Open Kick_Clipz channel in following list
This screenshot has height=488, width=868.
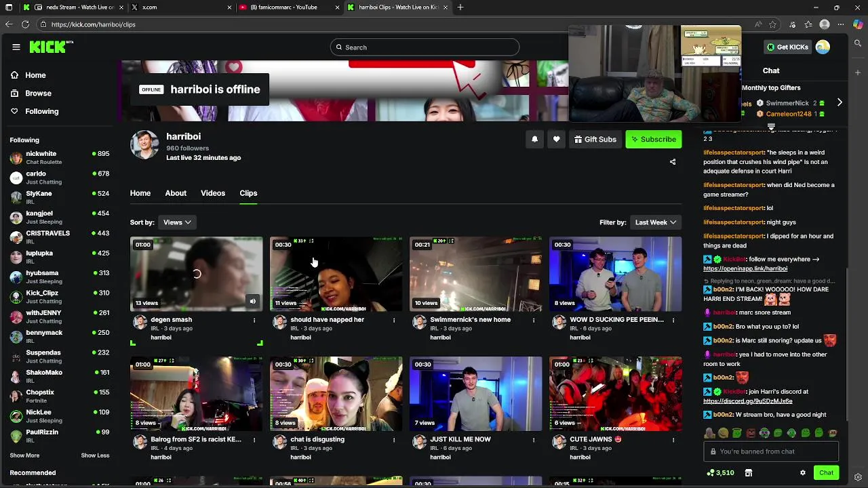[60, 297]
